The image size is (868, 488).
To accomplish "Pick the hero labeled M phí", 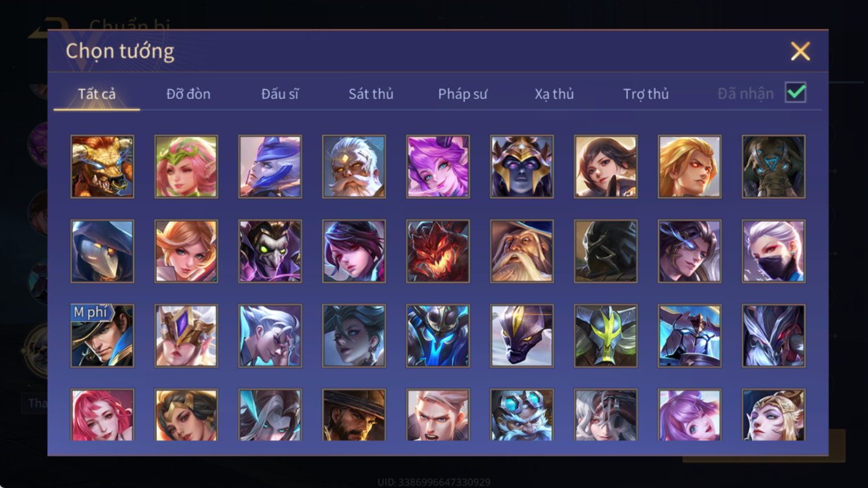I will (102, 336).
